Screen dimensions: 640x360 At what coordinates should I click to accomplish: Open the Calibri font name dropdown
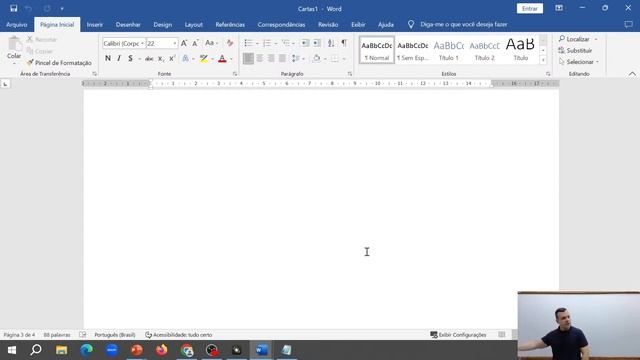pos(142,43)
